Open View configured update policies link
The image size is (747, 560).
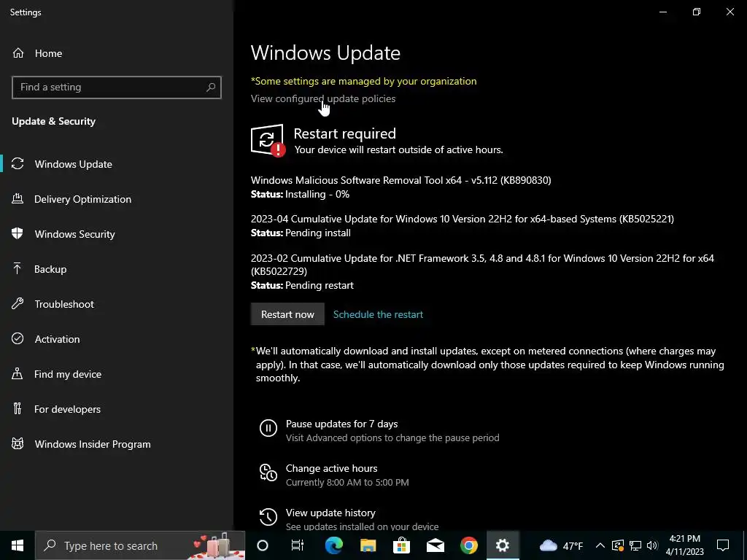323,98
